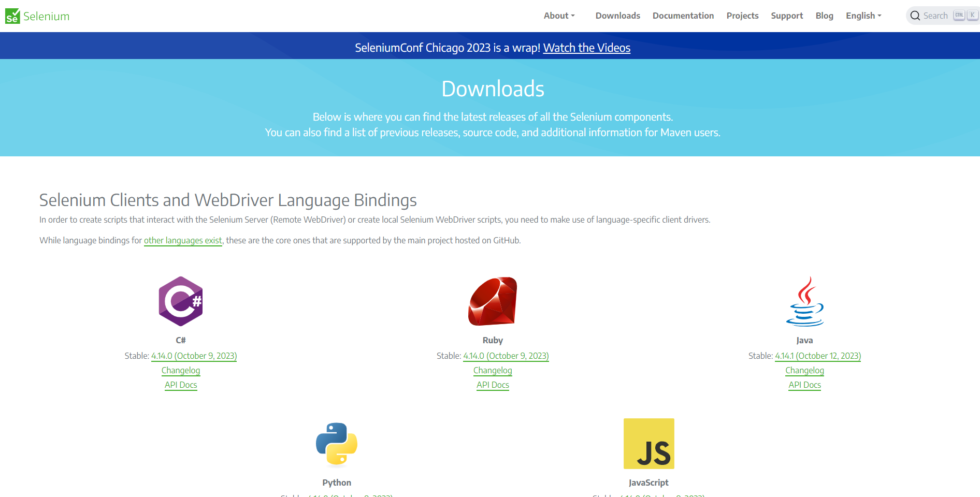
Task: Open the Java API Docs link
Action: pyautogui.click(x=804, y=385)
